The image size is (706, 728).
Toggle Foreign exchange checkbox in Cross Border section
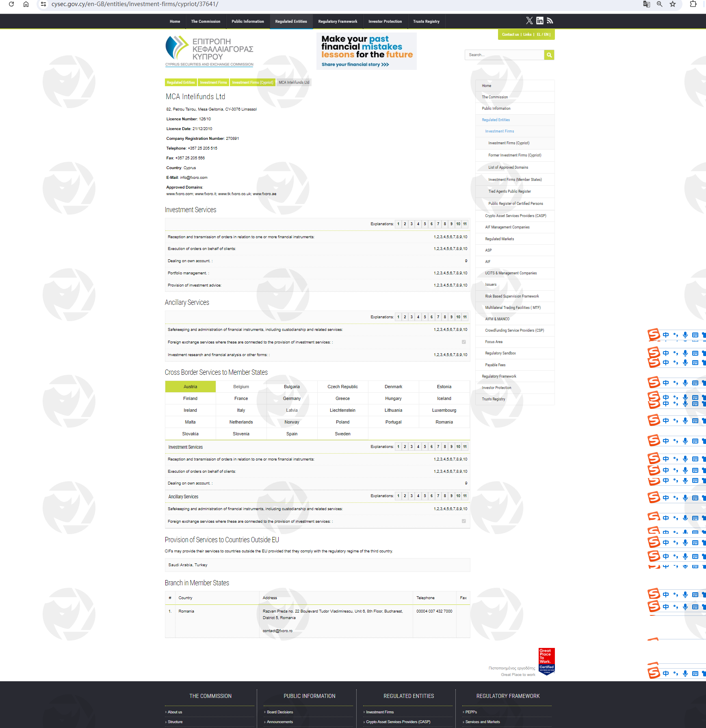click(x=463, y=521)
